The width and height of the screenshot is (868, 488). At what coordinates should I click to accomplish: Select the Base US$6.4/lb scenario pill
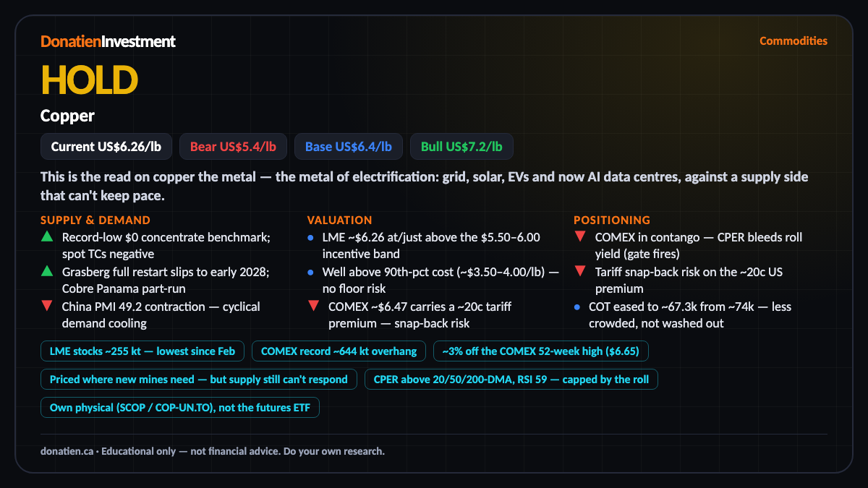point(349,147)
